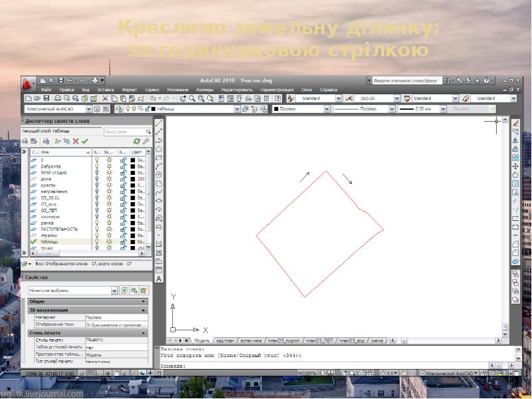Click the МОДЕЛЬ status bar button
532x399 pixels.
pos(307,373)
